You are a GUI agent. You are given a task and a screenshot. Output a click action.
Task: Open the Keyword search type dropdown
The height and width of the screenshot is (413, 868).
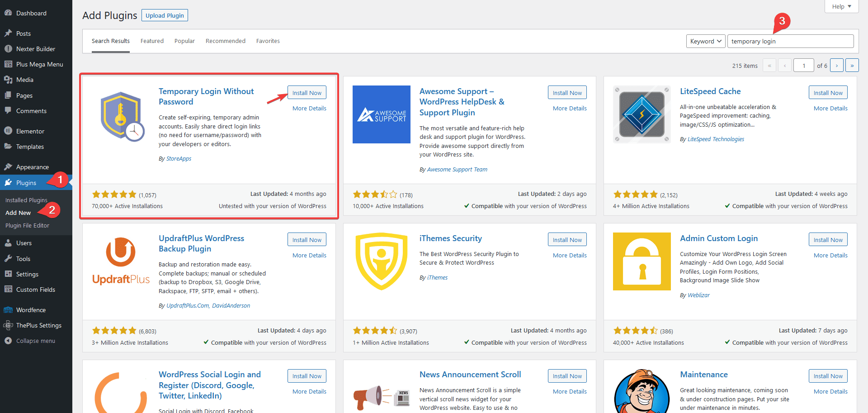[705, 41]
